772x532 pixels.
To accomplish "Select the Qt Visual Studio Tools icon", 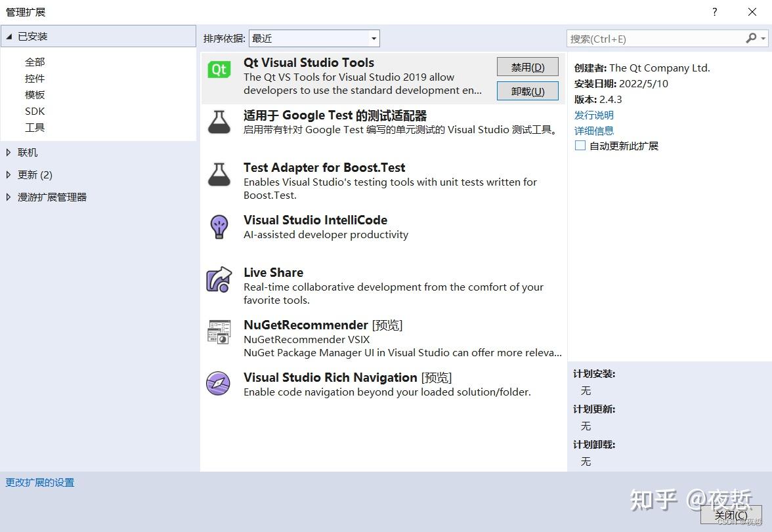I will point(219,68).
